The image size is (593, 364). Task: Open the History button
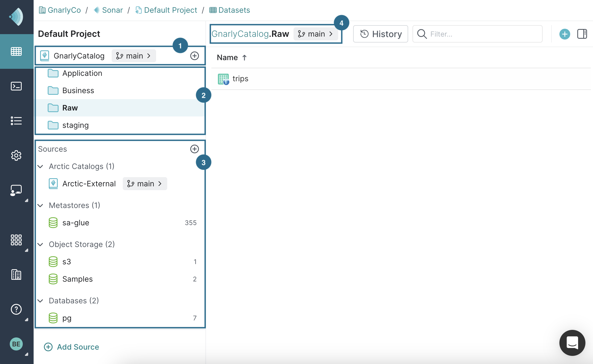pyautogui.click(x=380, y=34)
